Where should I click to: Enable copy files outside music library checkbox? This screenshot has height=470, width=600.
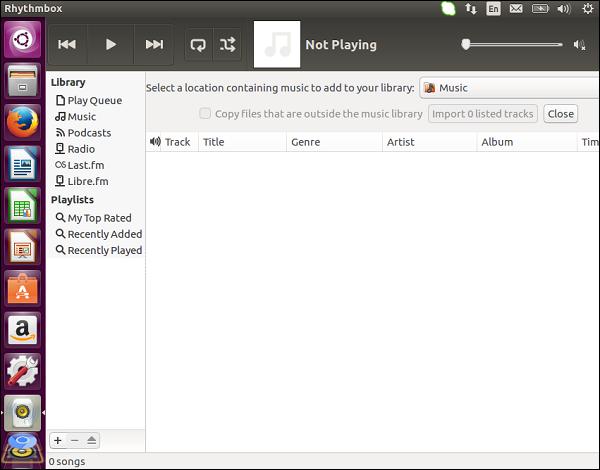205,114
